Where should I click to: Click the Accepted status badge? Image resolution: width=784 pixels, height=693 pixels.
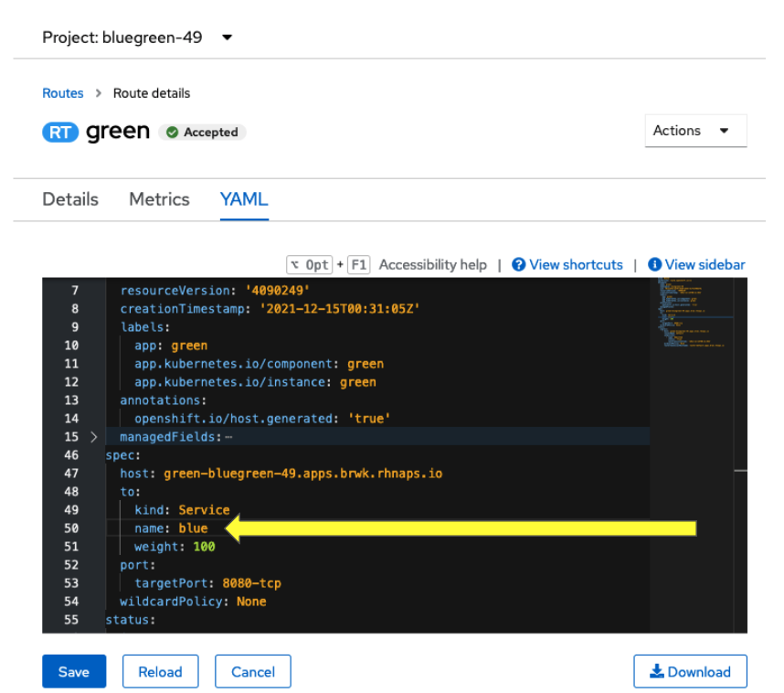(203, 132)
